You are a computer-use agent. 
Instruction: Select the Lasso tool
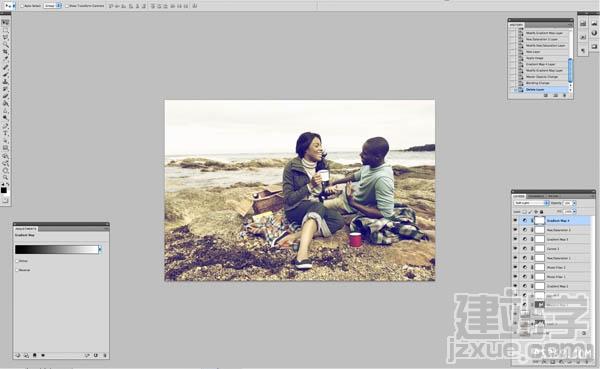coord(5,38)
